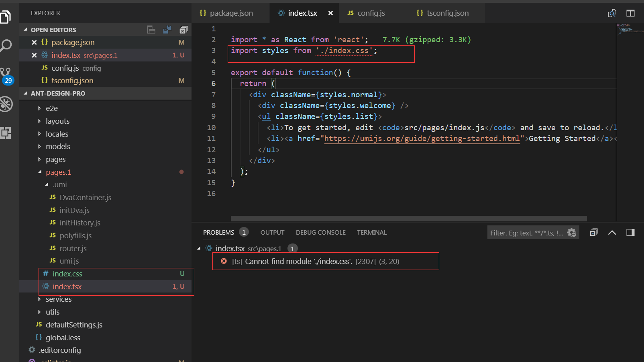Switch to the package.json editor tab
Image resolution: width=644 pixels, height=362 pixels.
(x=231, y=13)
